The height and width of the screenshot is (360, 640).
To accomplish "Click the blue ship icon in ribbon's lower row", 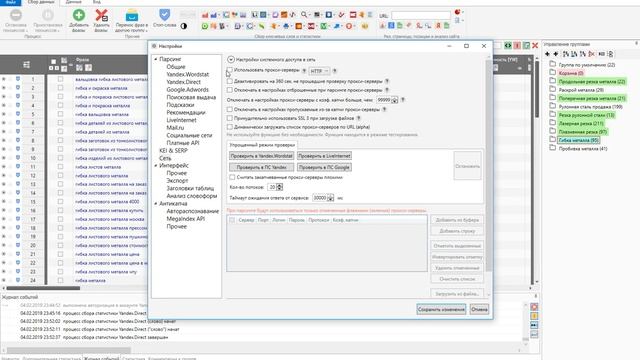I will tap(286, 26).
